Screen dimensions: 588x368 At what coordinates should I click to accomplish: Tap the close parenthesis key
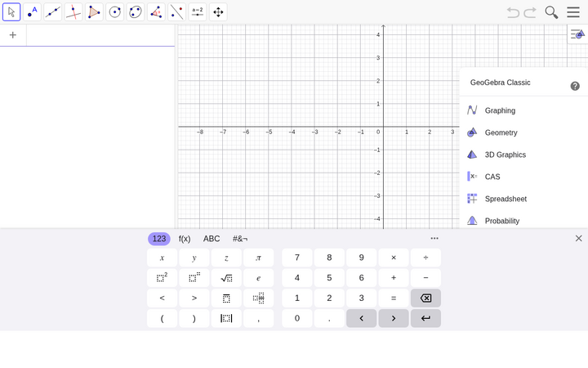click(x=194, y=318)
